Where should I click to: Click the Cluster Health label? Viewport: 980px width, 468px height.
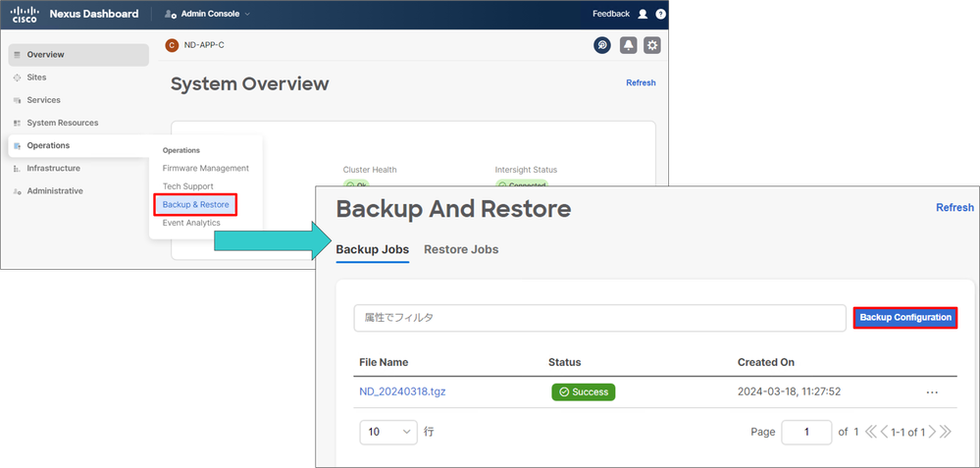370,170
